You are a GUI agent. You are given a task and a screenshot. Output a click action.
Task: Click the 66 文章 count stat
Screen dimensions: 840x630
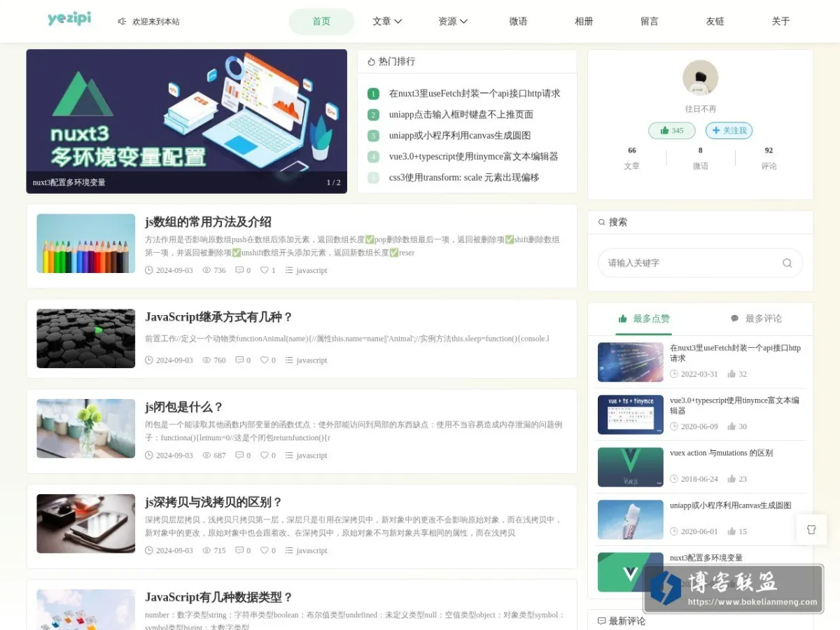click(x=632, y=158)
